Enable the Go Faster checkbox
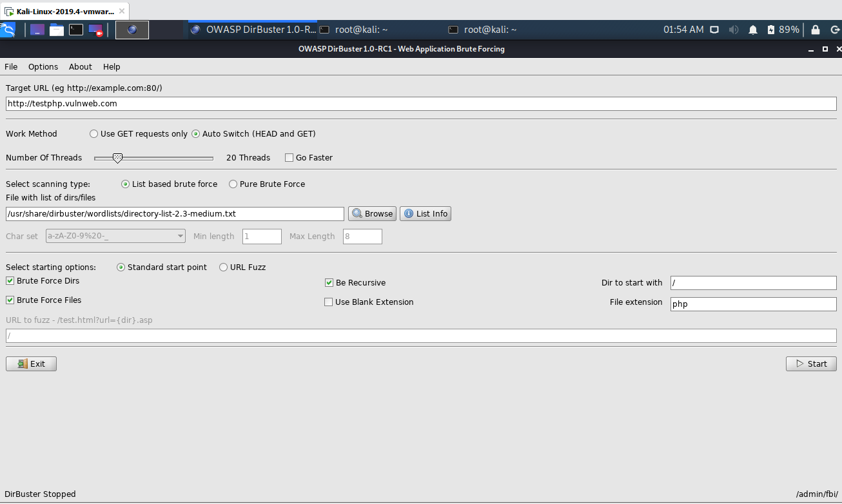This screenshot has height=504, width=842. click(x=309, y=158)
